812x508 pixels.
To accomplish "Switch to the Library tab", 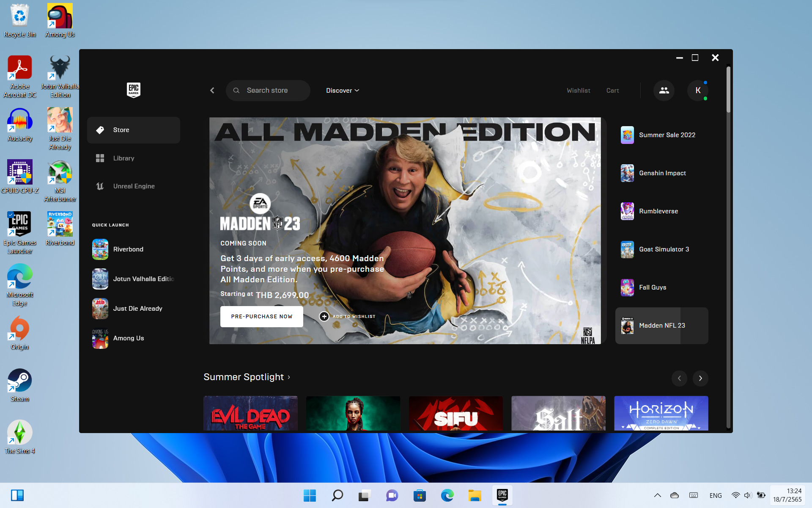I will pos(123,158).
